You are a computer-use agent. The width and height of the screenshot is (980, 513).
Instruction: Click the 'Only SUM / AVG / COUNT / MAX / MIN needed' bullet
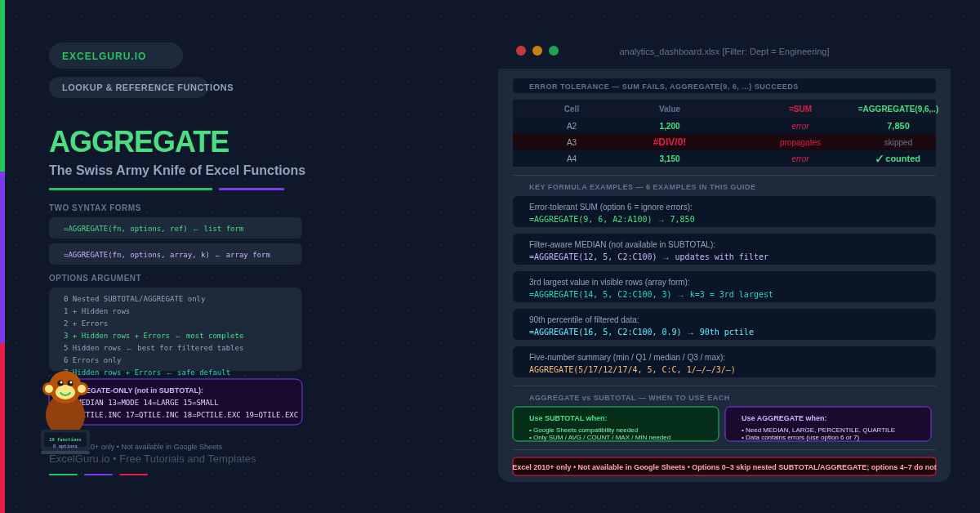click(x=600, y=437)
